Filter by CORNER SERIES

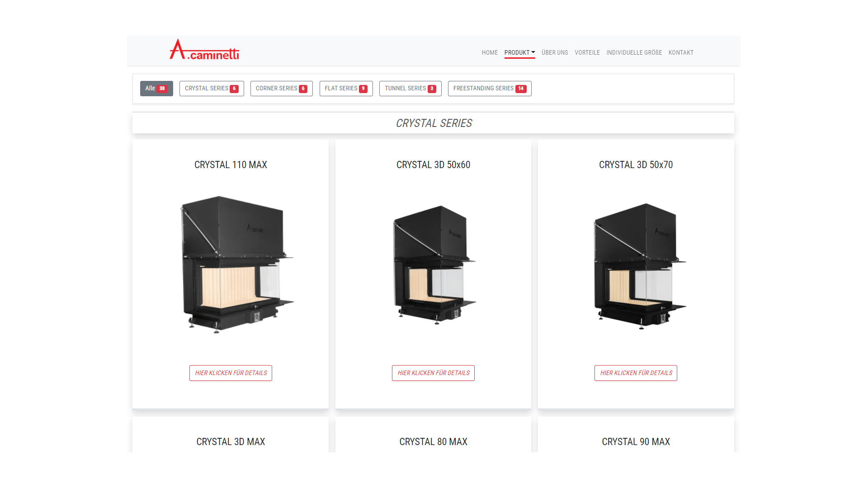pyautogui.click(x=282, y=89)
